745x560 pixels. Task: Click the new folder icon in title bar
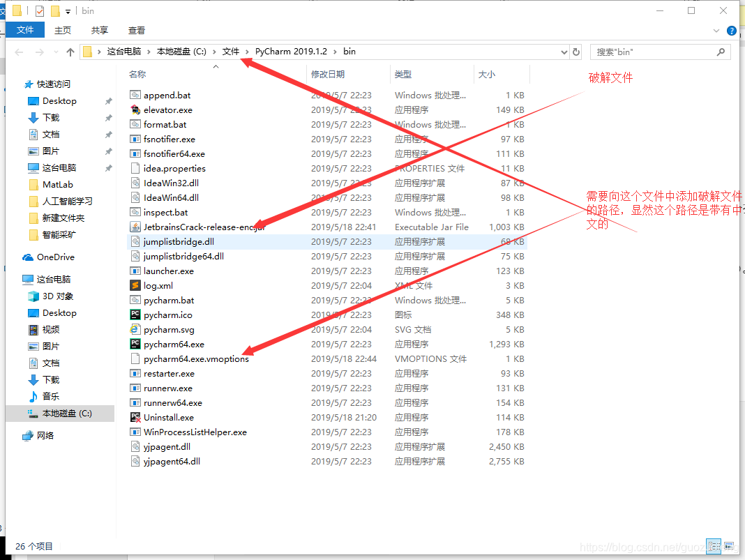[56, 10]
